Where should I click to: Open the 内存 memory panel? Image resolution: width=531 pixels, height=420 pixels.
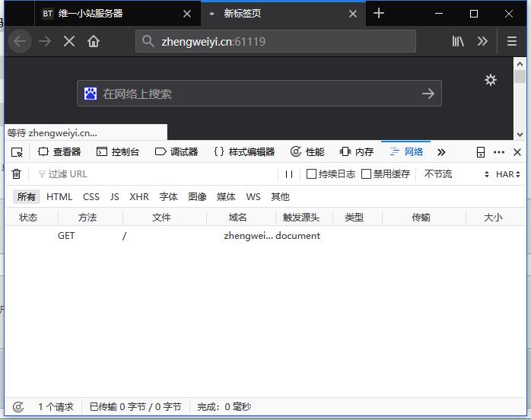pyautogui.click(x=357, y=152)
